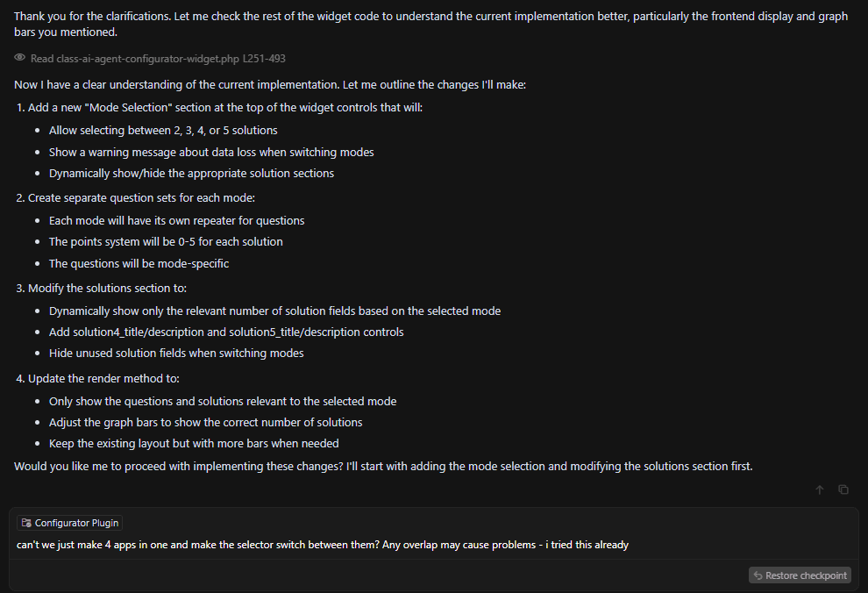The image size is (868, 593).
Task: Click the "Mode Selection" list item heading
Action: click(x=225, y=107)
